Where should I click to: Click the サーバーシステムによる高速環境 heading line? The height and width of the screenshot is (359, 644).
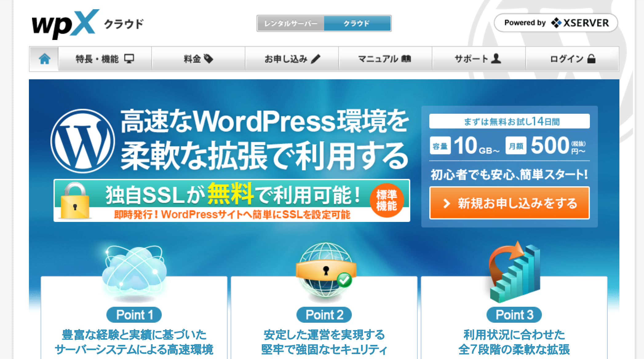134,349
